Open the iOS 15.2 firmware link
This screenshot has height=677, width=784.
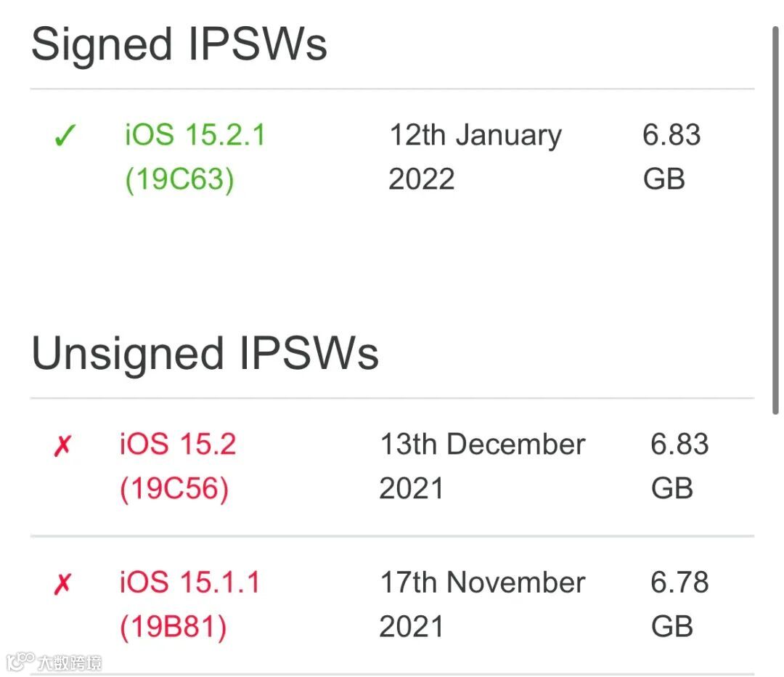(x=178, y=445)
